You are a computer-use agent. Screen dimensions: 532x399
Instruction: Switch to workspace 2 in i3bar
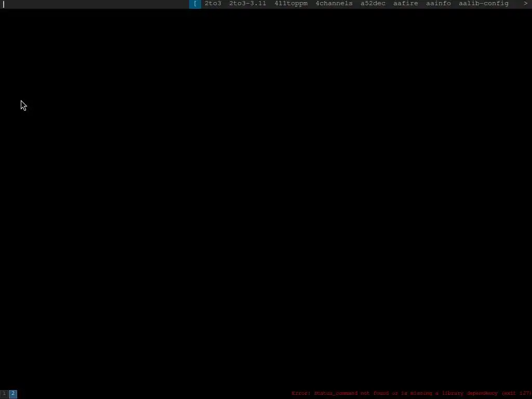point(13,394)
